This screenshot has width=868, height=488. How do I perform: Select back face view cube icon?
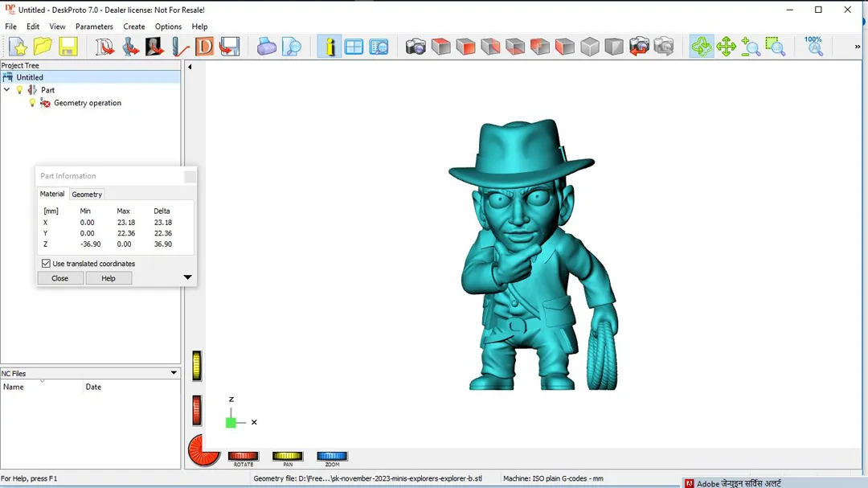490,47
